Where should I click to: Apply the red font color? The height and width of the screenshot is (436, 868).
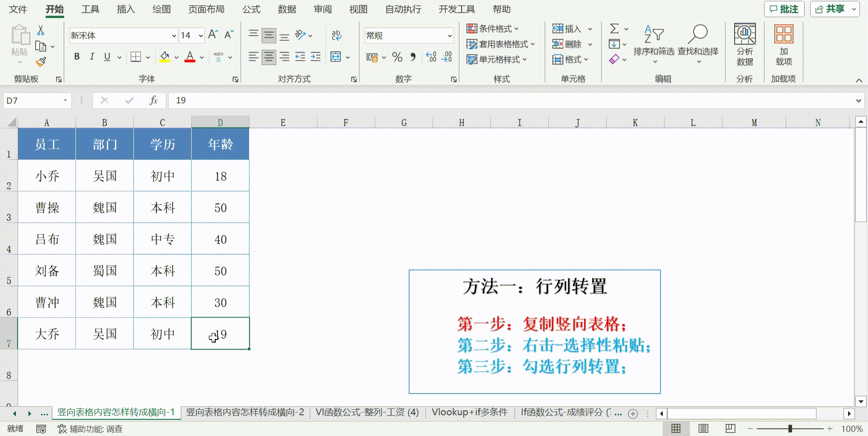[190, 57]
